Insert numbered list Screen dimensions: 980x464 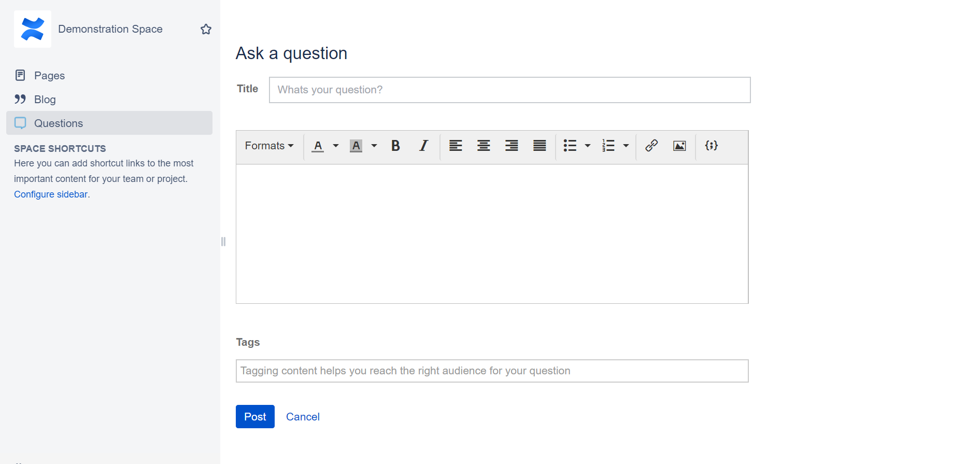coord(608,146)
